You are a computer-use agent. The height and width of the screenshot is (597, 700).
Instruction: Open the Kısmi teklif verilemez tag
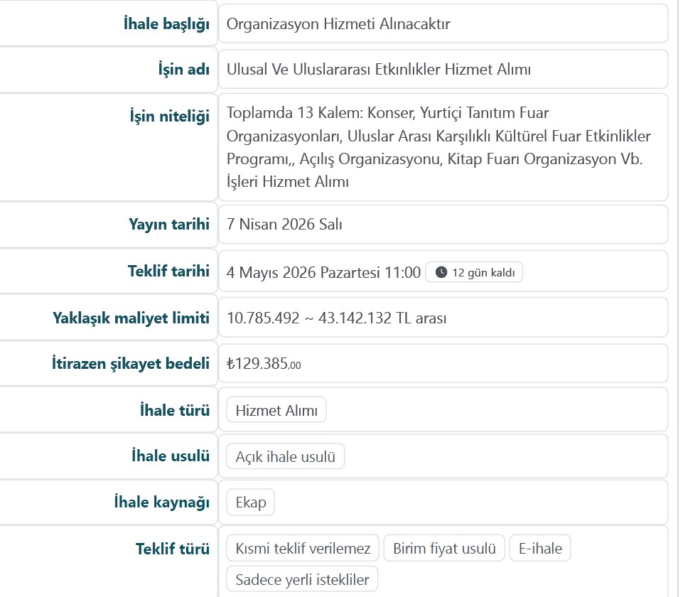click(303, 549)
